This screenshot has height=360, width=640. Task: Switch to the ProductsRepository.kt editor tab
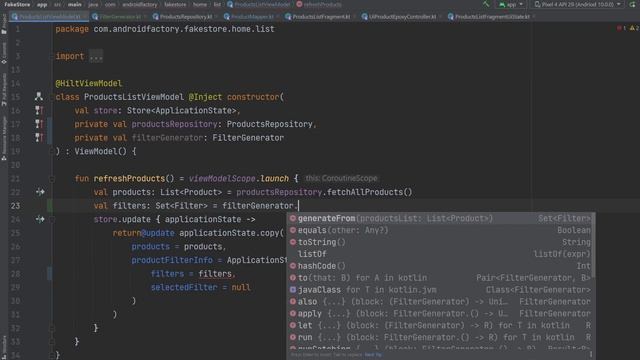(x=184, y=17)
